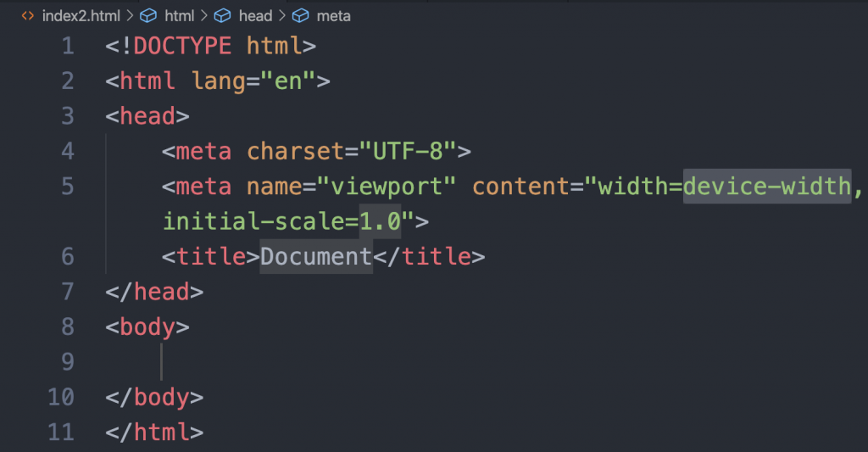Click the head element cube icon in breadcrumb
The width and height of the screenshot is (868, 452).
click(x=223, y=15)
